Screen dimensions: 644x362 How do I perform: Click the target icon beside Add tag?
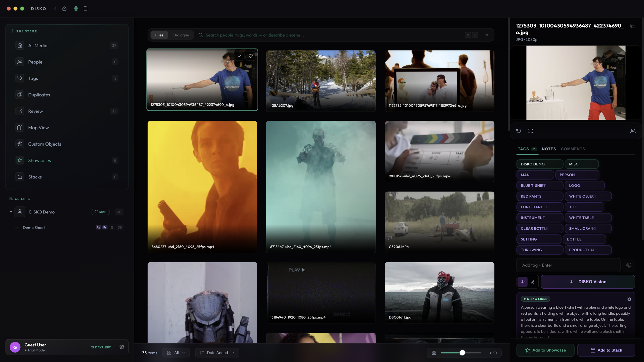[x=629, y=265]
